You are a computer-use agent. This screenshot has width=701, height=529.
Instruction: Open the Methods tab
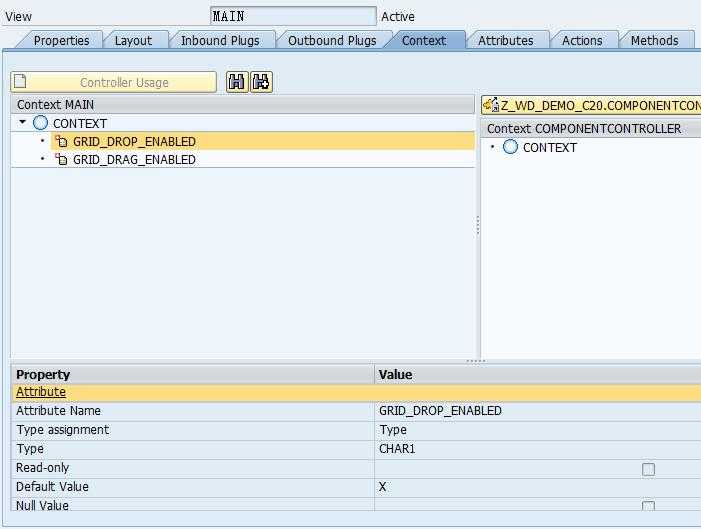(x=655, y=40)
